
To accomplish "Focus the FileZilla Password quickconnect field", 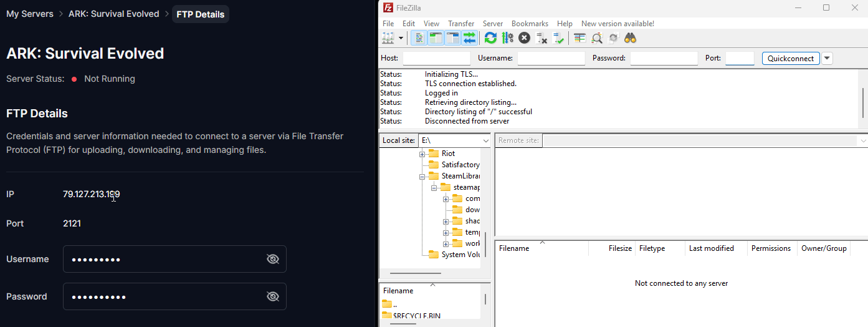I will coord(664,58).
